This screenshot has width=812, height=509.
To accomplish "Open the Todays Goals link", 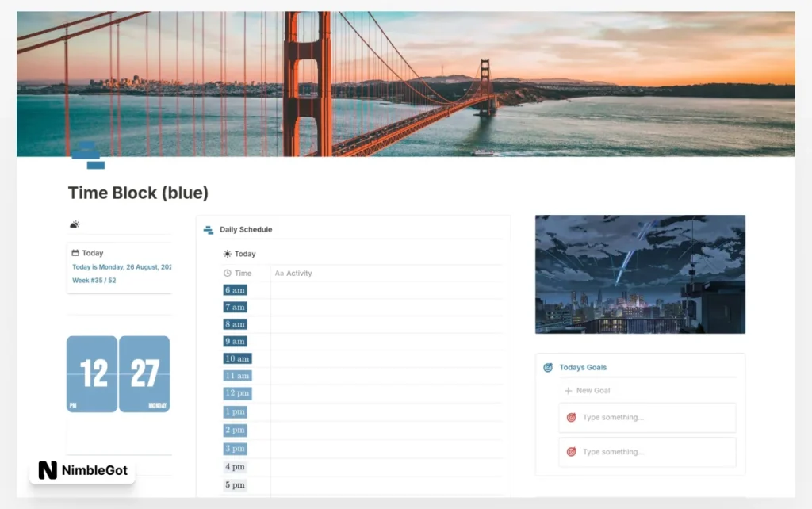I will [x=583, y=367].
